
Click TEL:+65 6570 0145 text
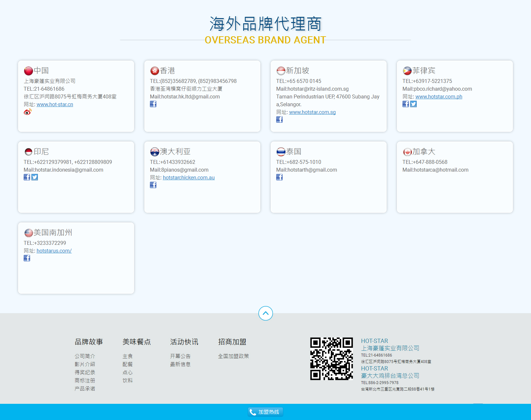pos(299,81)
